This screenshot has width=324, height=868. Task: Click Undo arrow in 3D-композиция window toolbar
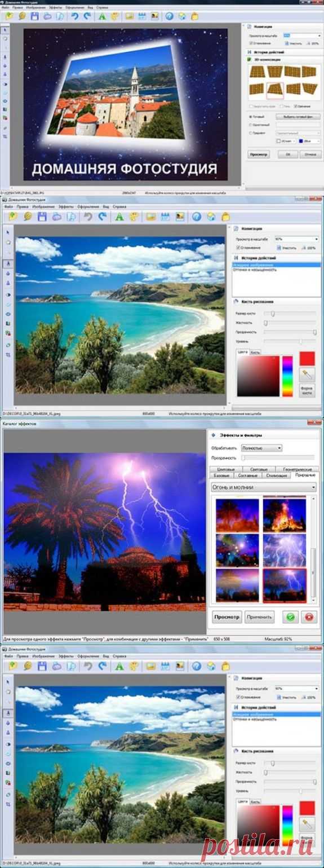[x=74, y=17]
